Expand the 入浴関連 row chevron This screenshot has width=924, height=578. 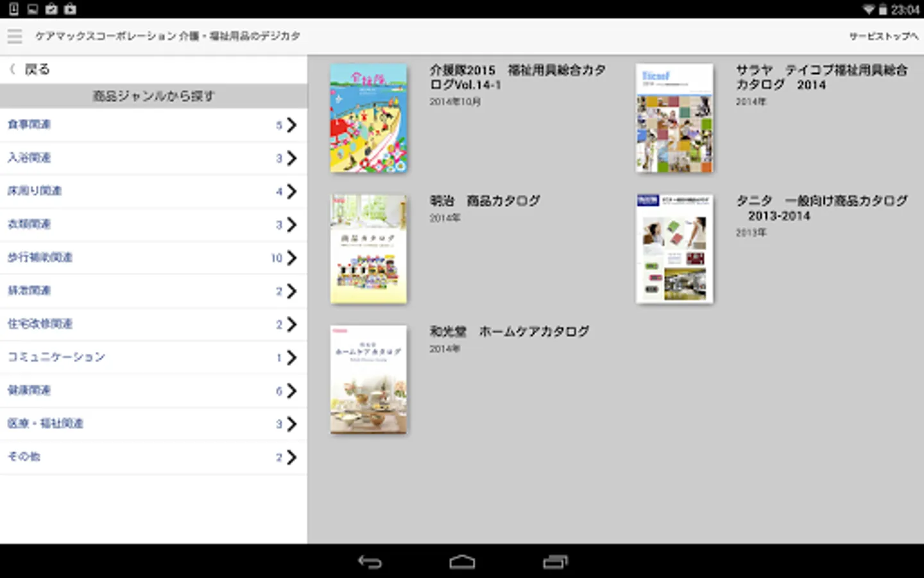tap(291, 158)
